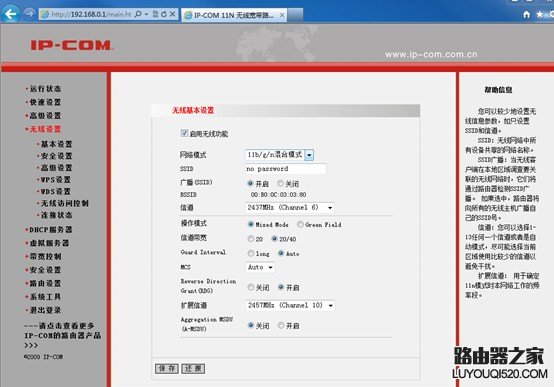Click the BSSID value 00:B0:0C:03:03:80

[278, 195]
